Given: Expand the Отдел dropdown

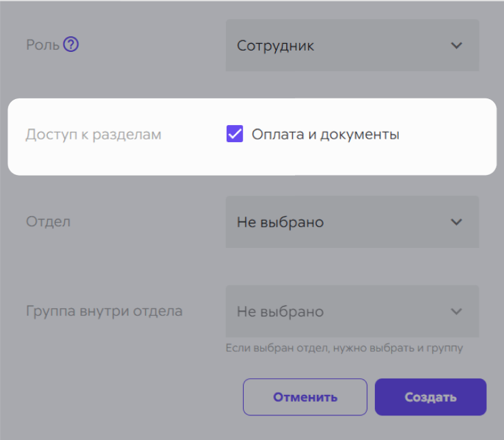Looking at the screenshot, I should click(x=352, y=222).
